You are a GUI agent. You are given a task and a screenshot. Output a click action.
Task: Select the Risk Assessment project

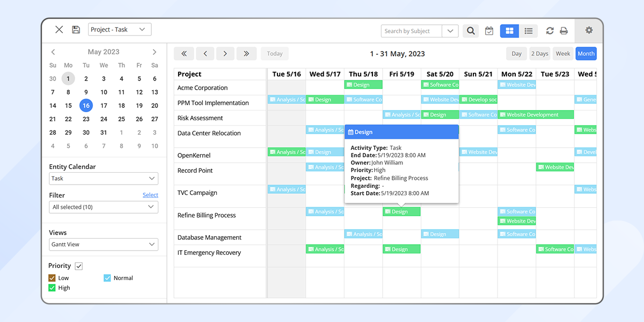tap(200, 118)
